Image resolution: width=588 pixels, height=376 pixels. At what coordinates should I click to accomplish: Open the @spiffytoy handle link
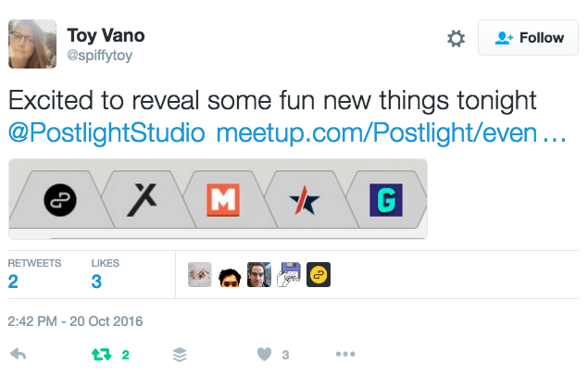[x=98, y=56]
